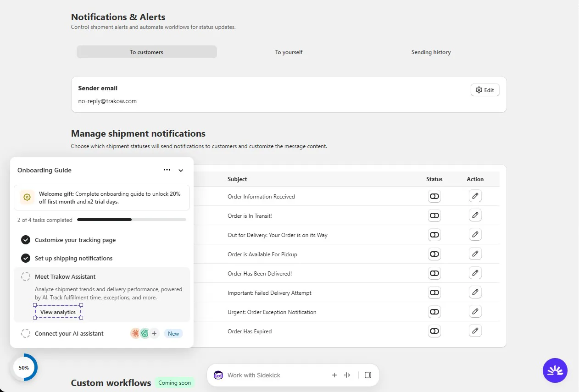
Task: Open the purple chat launcher button
Action: click(x=555, y=370)
